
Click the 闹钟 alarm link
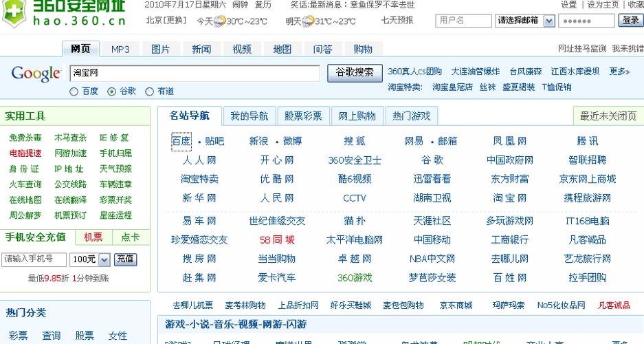click(241, 5)
